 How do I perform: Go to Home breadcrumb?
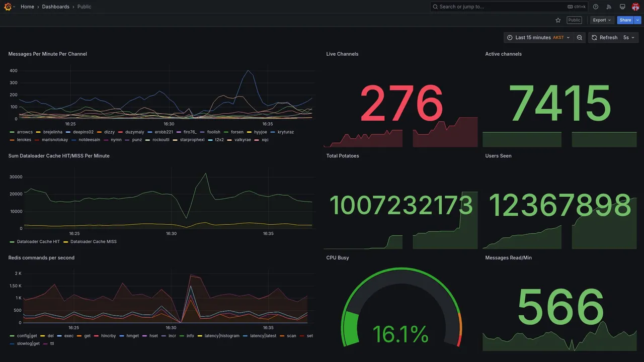coord(27,7)
